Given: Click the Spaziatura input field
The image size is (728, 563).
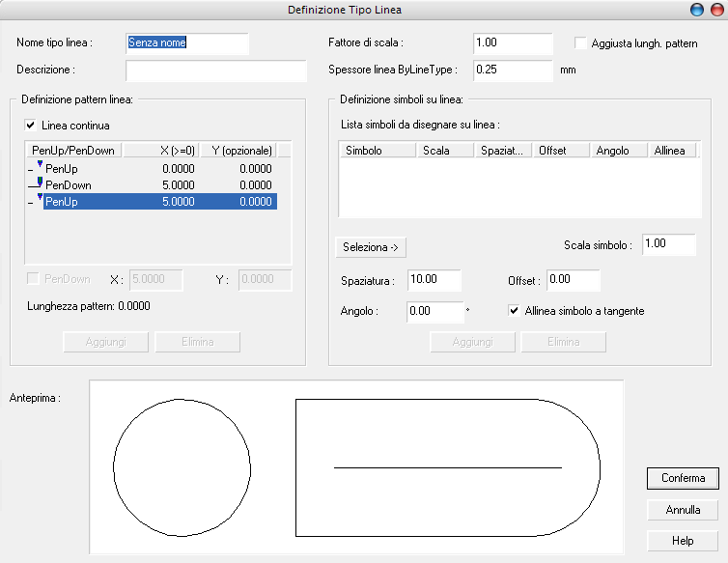Looking at the screenshot, I should pyautogui.click(x=434, y=280).
